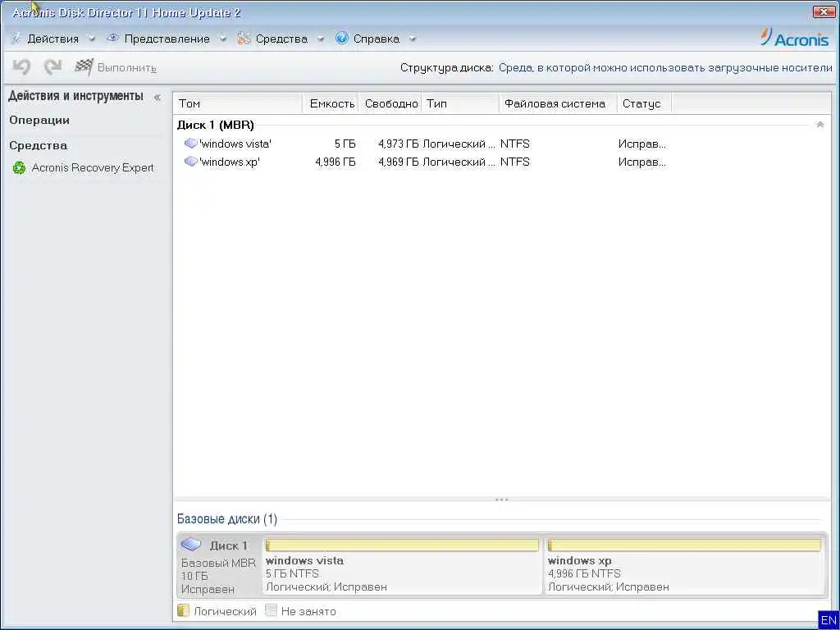840x630 pixels.
Task: Select the Диск 1 block in disk map
Action: tap(218, 566)
